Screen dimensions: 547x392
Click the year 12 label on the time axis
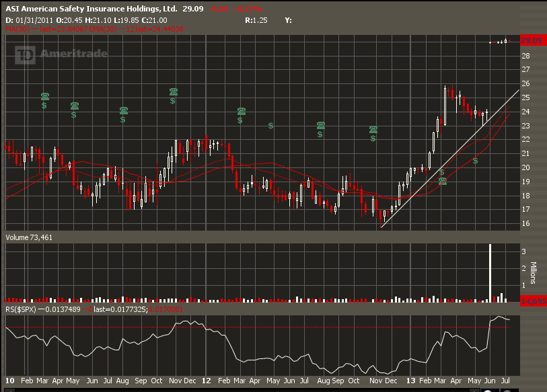pyautogui.click(x=207, y=381)
